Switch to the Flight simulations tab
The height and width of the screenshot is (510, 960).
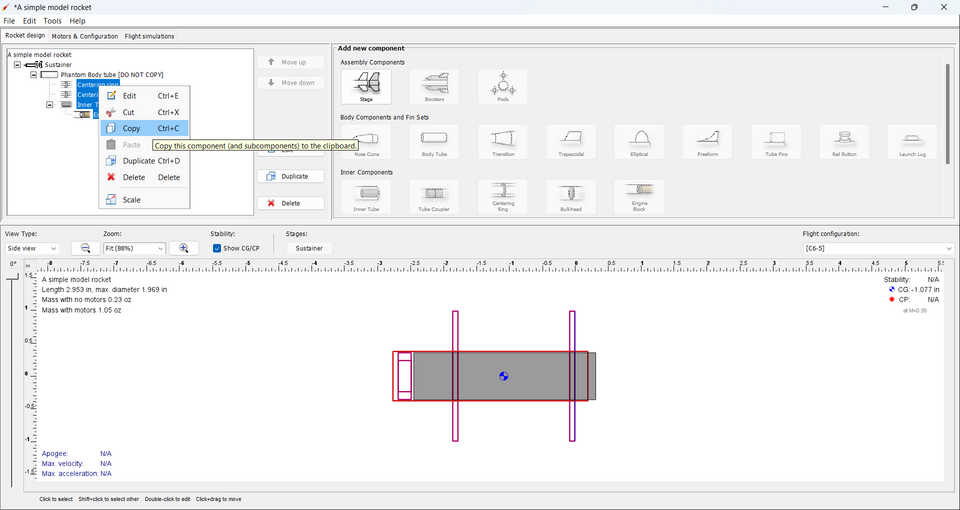149,36
